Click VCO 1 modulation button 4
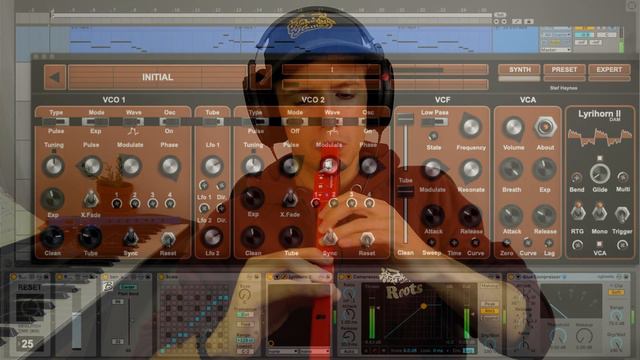This screenshot has width=640, height=360. pyautogui.click(x=170, y=203)
